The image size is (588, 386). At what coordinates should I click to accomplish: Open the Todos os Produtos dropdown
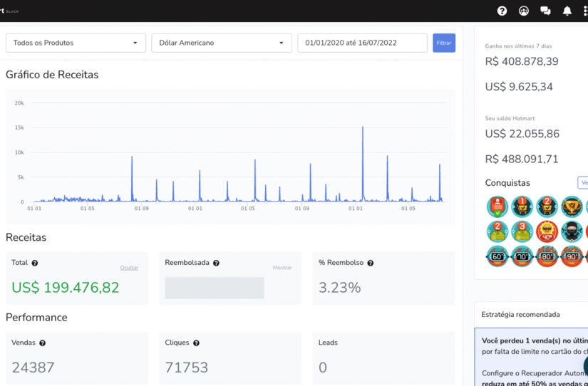pyautogui.click(x=76, y=43)
